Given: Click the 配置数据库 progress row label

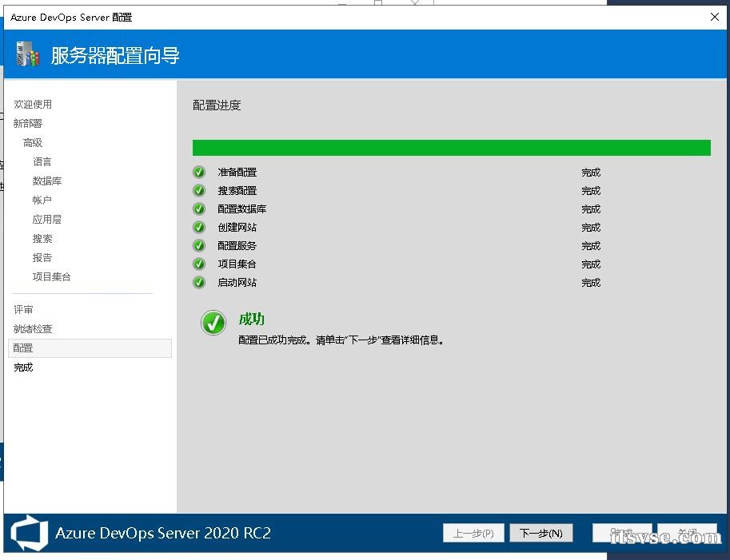Looking at the screenshot, I should click(242, 209).
